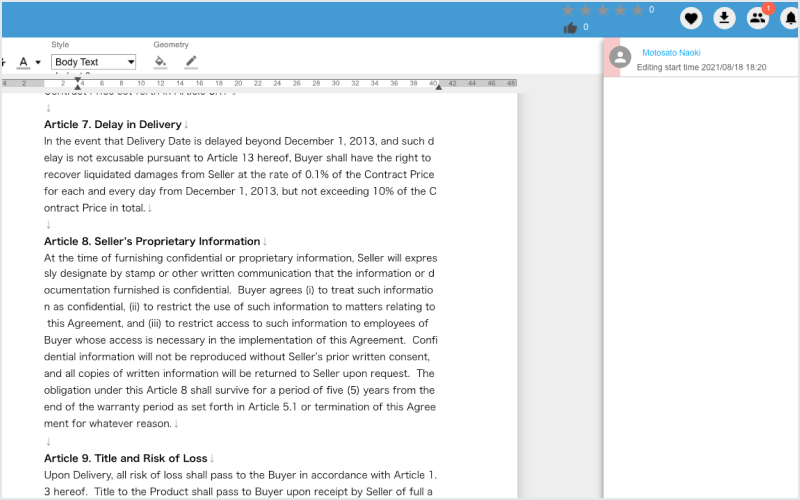Screen dimensions: 800x500
Task: Click the Article 8. Seller's Proprietary Information heading
Action: [x=152, y=241]
